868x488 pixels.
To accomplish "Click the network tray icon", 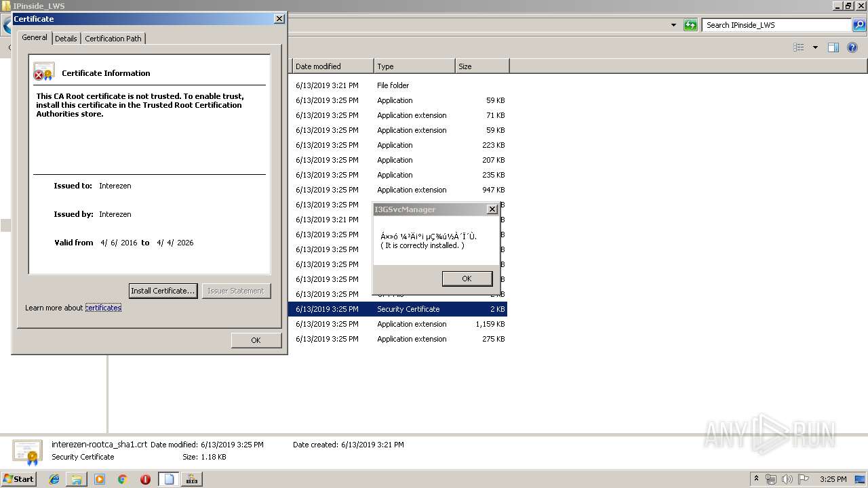I will [771, 479].
